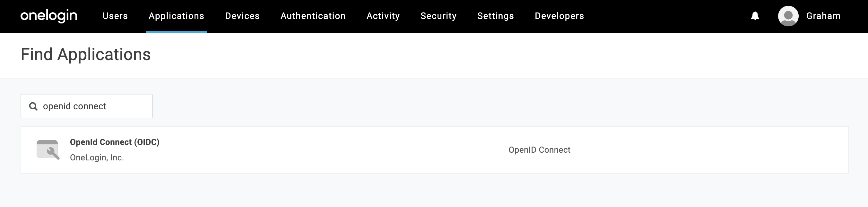Viewport: 868px width, 207px height.
Task: Select the OpenId Connect (OIDC) title
Action: pos(115,142)
